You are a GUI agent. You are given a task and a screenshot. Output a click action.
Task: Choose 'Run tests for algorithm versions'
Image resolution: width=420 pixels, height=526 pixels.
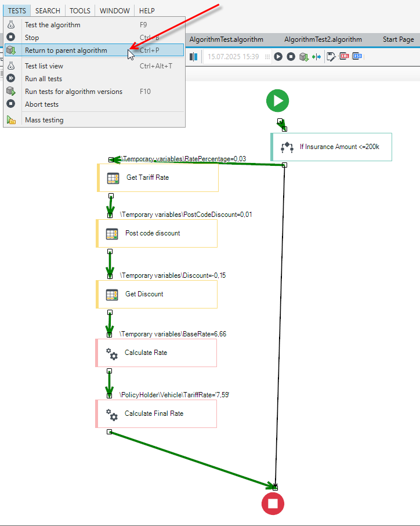(x=94, y=92)
